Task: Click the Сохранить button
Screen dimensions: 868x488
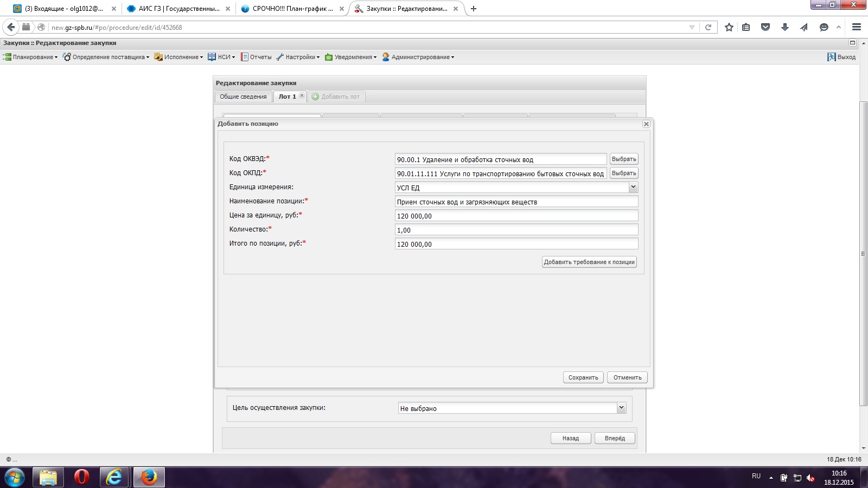Action: click(x=583, y=377)
